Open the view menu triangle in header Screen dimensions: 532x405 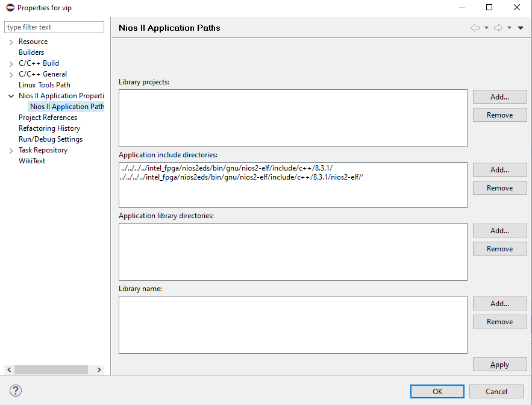coord(521,28)
